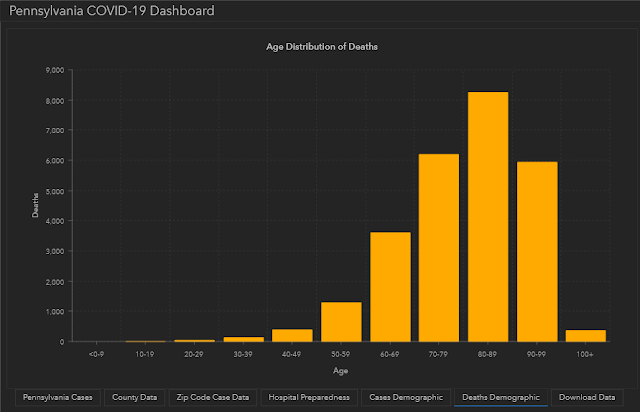Select the 30-39 deaths bar
This screenshot has height=412, width=640.
[x=244, y=339]
